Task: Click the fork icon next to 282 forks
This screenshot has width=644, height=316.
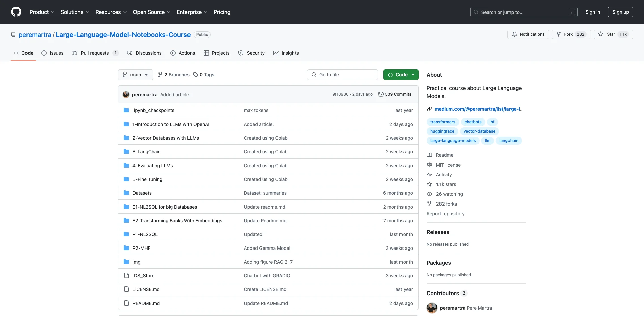Action: pyautogui.click(x=429, y=204)
